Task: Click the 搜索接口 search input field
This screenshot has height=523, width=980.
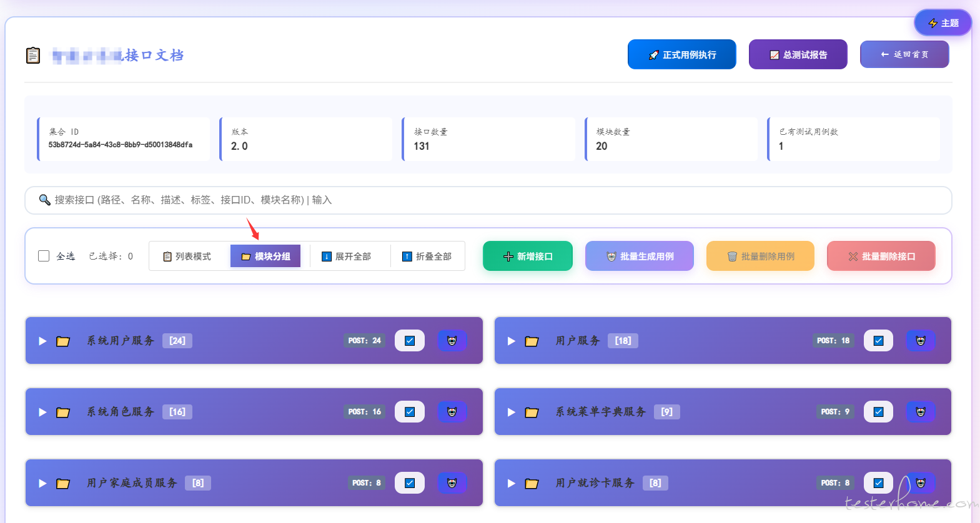Action: (487, 200)
